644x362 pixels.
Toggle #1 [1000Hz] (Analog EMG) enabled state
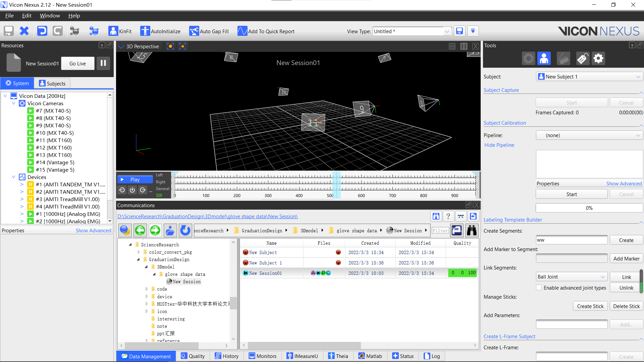[x=31, y=214]
